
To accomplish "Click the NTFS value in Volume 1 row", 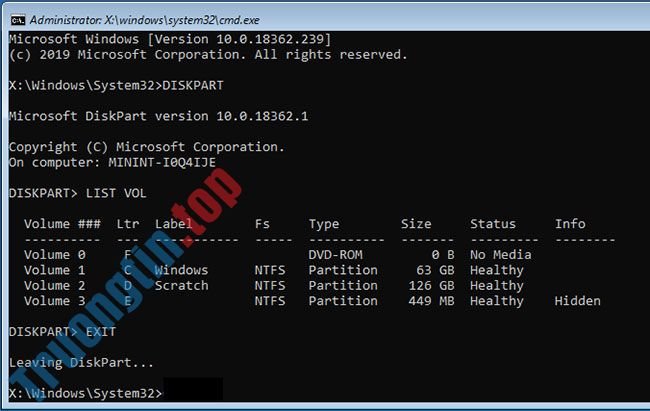I will coord(270,270).
